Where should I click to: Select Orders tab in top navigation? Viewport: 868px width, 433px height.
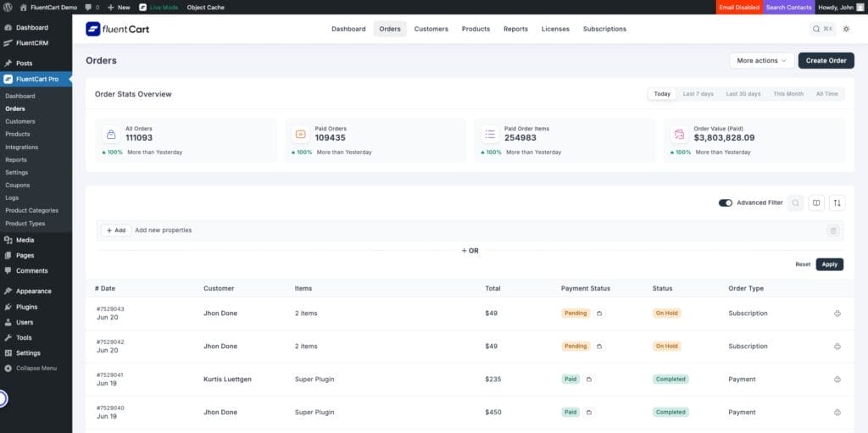coord(390,29)
